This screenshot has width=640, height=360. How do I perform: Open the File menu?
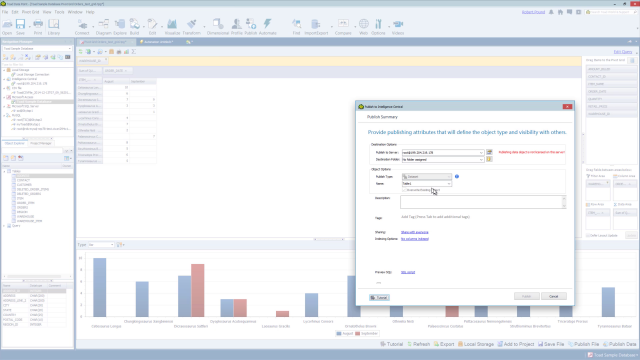(5, 12)
